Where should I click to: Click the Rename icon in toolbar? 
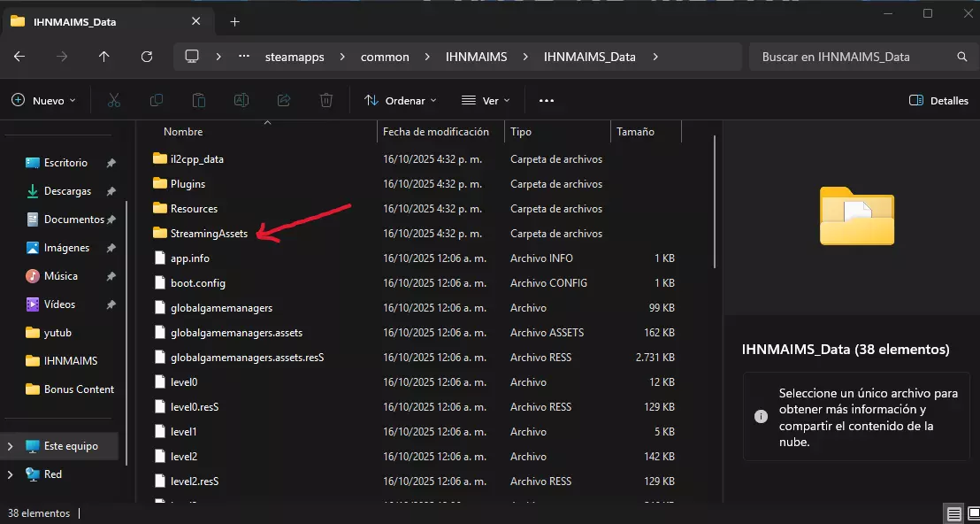coord(241,101)
